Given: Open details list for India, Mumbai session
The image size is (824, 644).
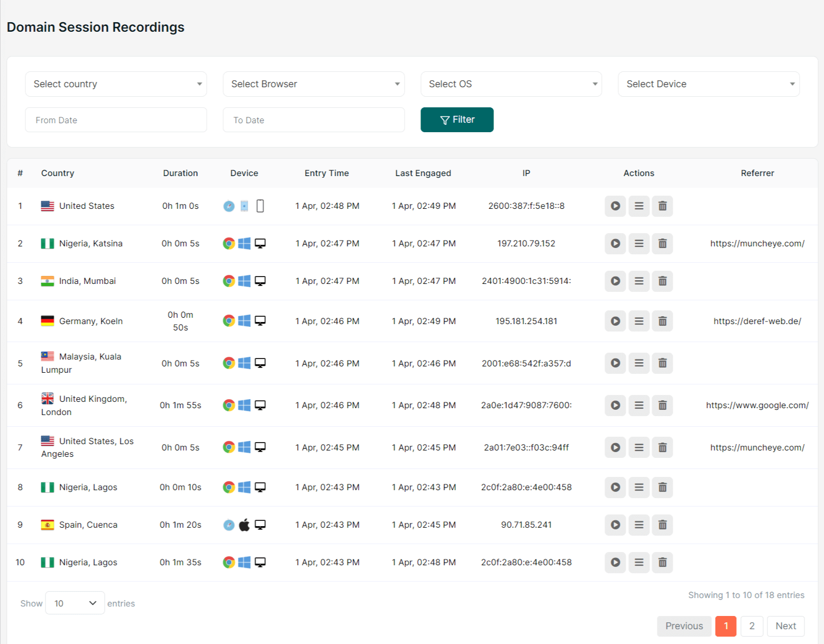Looking at the screenshot, I should click(x=639, y=281).
